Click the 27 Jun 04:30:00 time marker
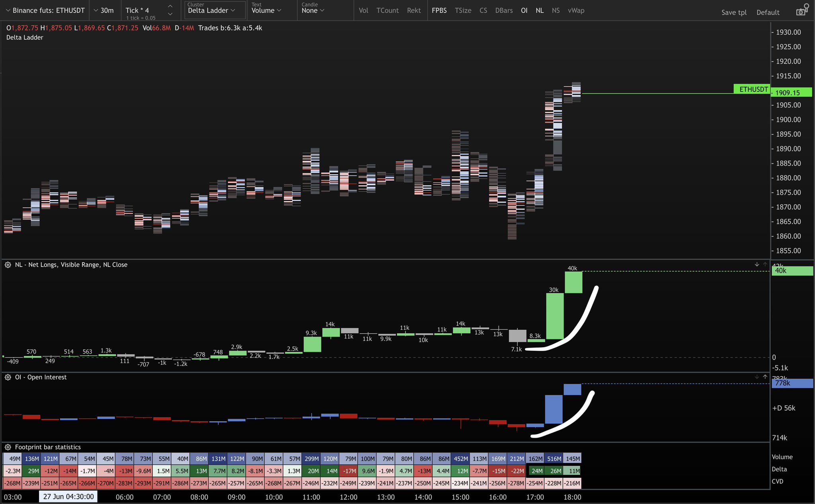The image size is (815, 504). coord(68,496)
